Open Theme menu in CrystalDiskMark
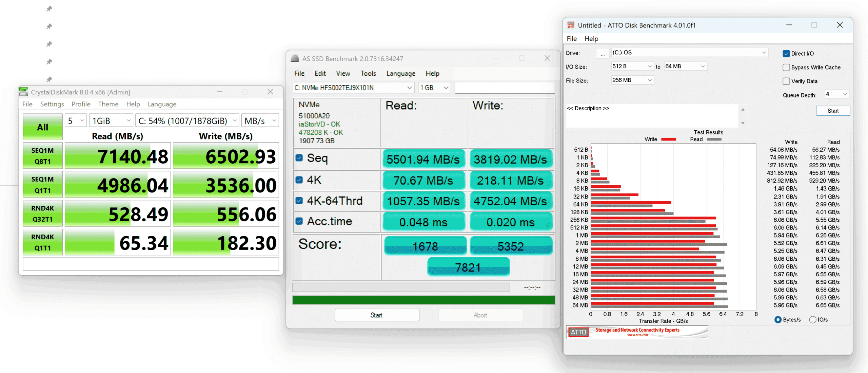Screen dimensions: 868x373 [x=108, y=104]
